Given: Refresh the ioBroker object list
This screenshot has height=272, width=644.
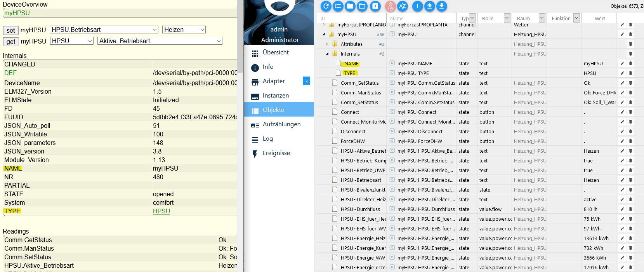Looking at the screenshot, I should 326,6.
